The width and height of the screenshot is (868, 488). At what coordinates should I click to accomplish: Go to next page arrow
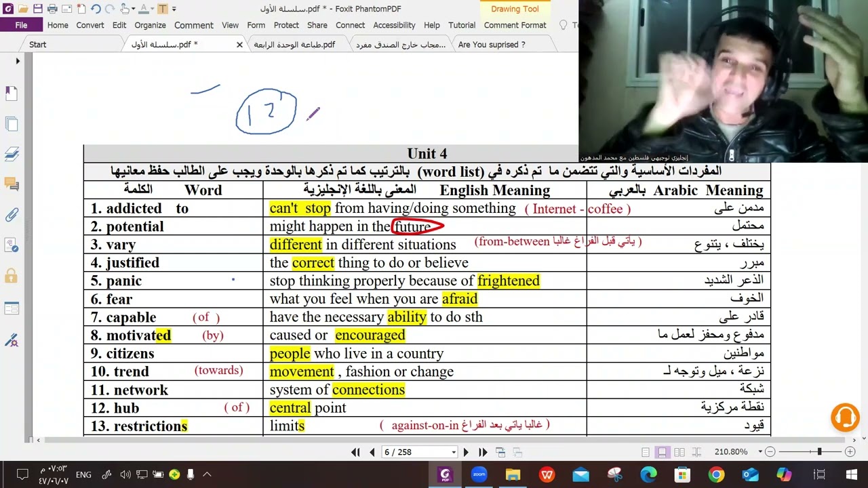point(465,452)
